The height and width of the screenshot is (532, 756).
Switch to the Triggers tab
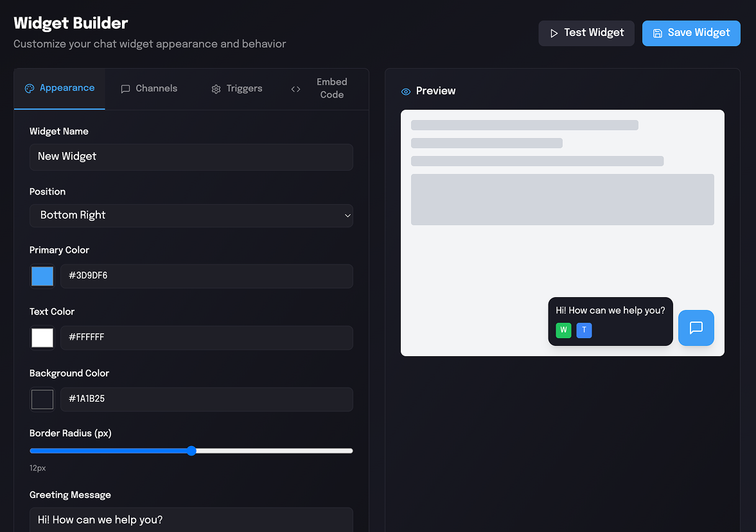[237, 89]
